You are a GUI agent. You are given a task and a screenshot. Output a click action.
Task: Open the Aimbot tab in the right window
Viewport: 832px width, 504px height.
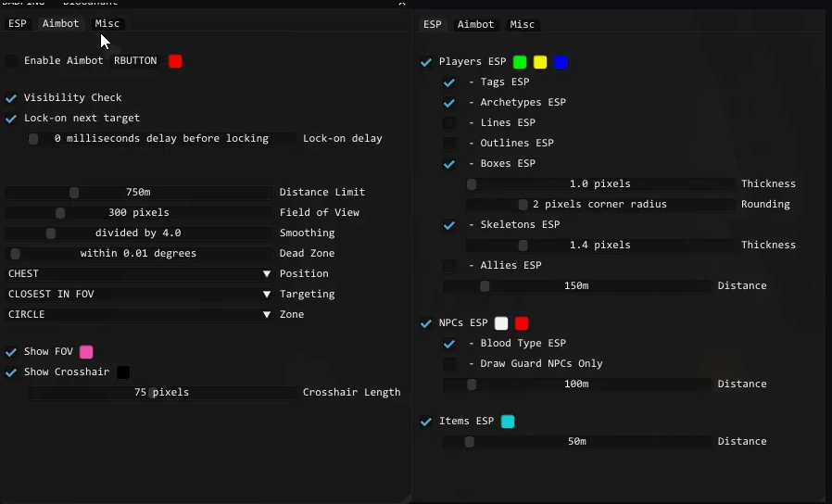pyautogui.click(x=475, y=24)
